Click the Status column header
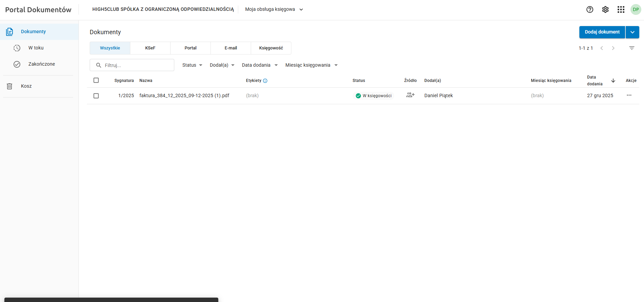Image resolution: width=644 pixels, height=302 pixels. (x=359, y=81)
